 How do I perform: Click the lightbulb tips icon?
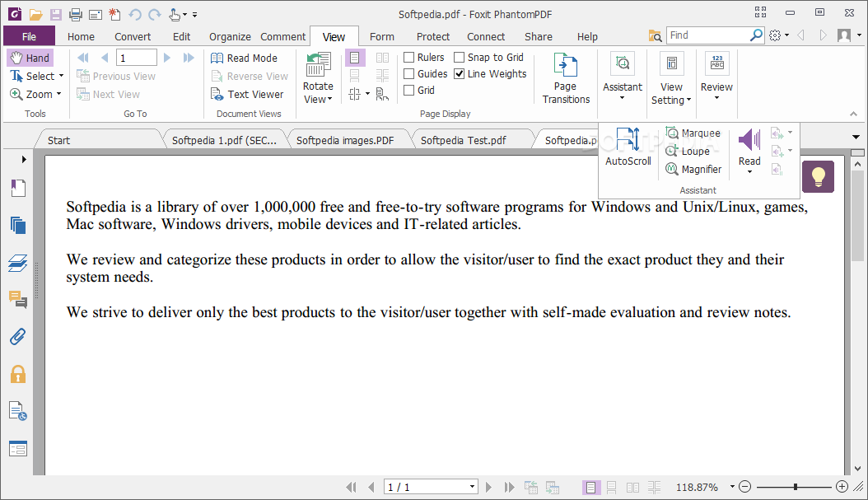[x=819, y=176]
